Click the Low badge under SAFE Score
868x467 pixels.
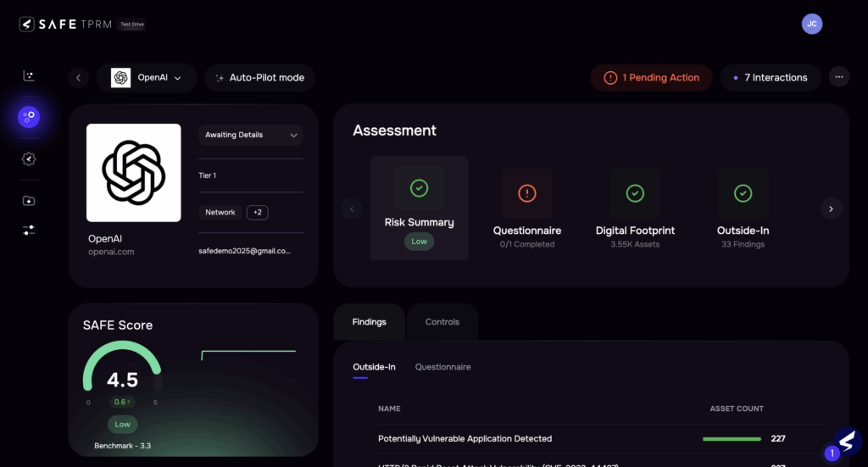[x=122, y=425]
